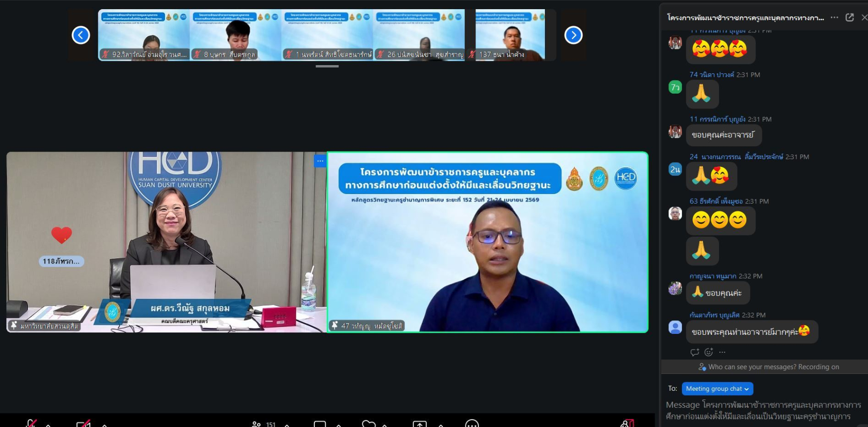
Task: Reply in thread to last chat message
Action: tap(694, 352)
